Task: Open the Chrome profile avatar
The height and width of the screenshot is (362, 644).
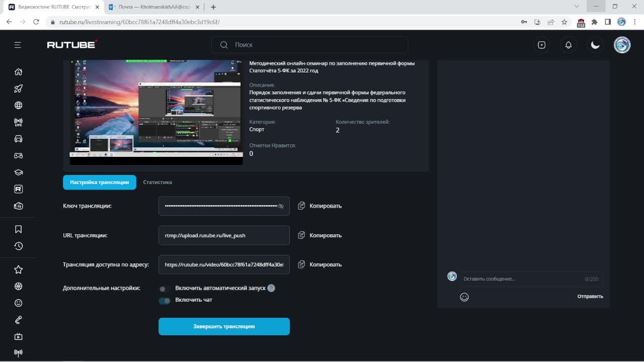Action: point(621,22)
